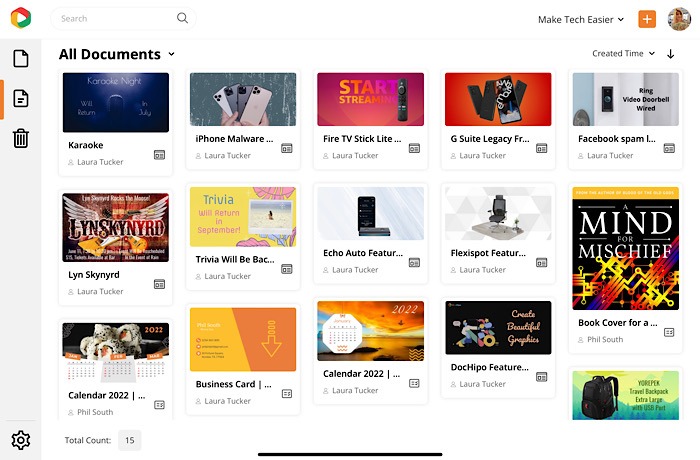Viewport: 700px width, 460px height.
Task: Select the Documents icon in sidebar
Action: point(21,98)
